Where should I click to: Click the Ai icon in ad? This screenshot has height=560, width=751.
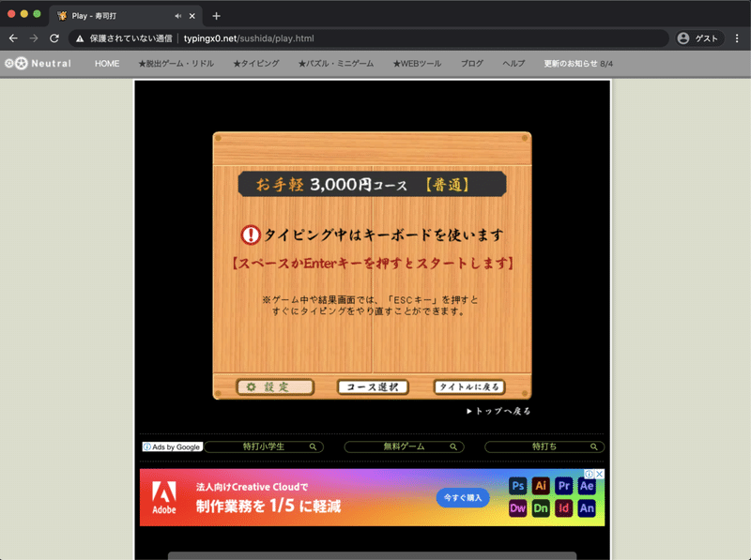click(x=541, y=486)
